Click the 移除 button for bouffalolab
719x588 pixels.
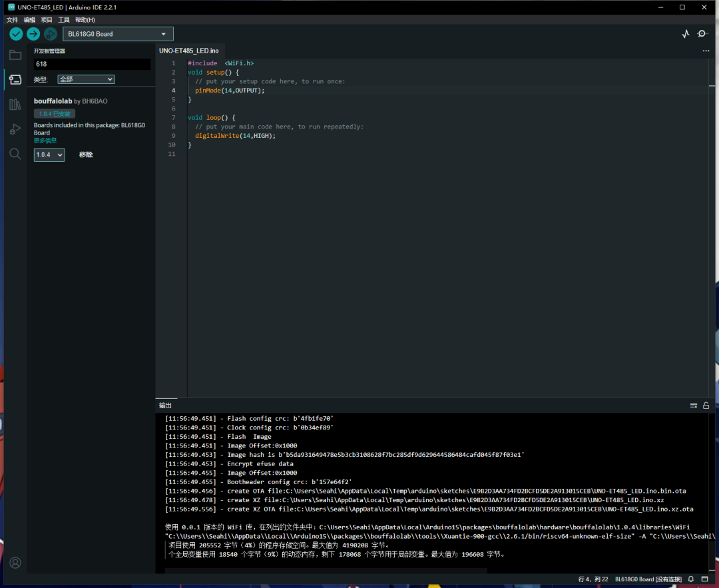[86, 154]
